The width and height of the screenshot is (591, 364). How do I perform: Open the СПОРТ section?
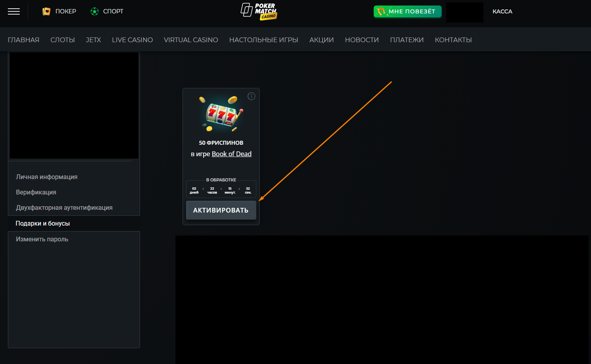[x=113, y=11]
